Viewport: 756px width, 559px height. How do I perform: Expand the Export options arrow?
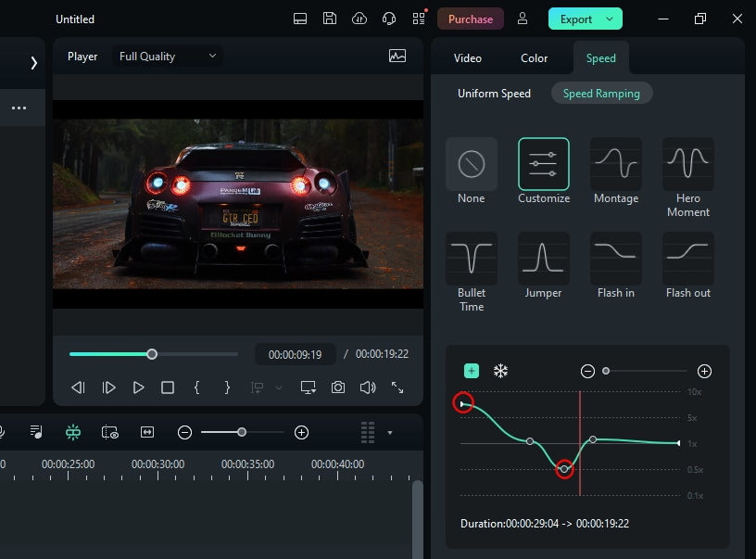click(610, 19)
